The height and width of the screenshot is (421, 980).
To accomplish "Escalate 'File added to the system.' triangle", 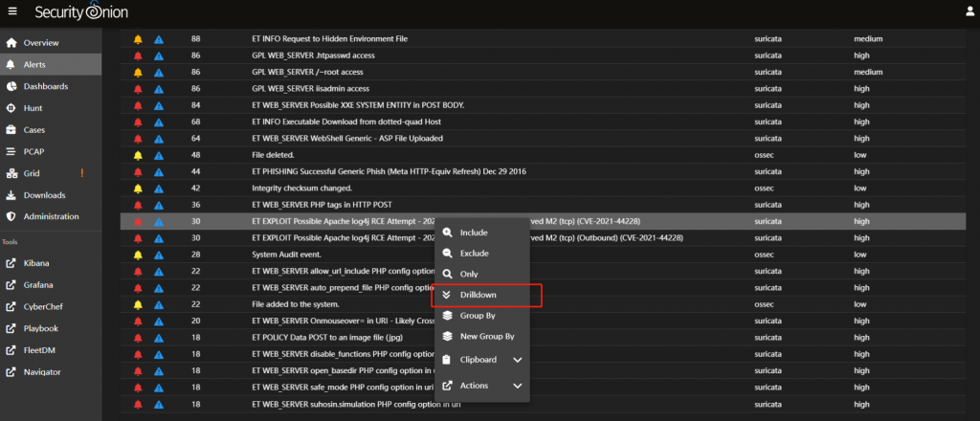I will click(x=159, y=304).
